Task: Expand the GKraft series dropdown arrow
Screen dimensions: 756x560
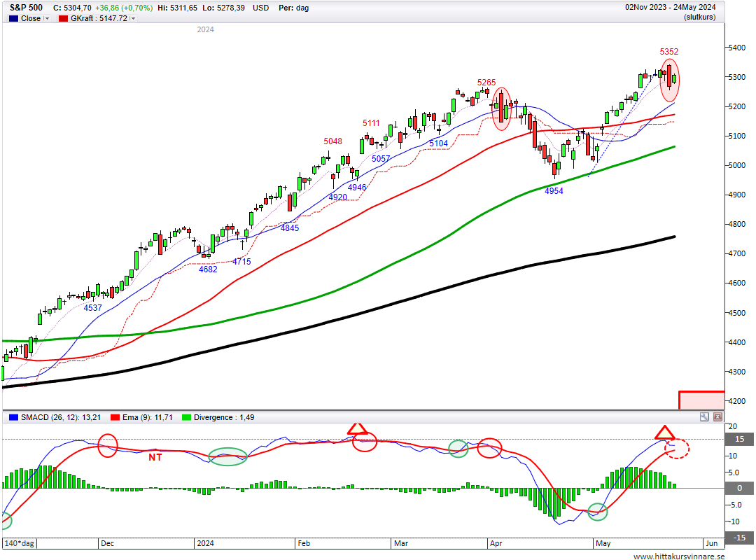Action: [133, 18]
